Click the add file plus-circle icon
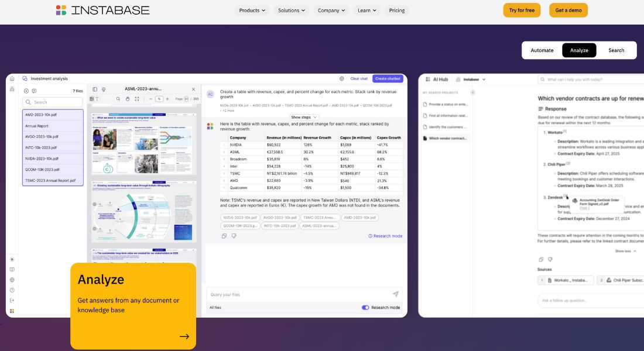This screenshot has height=351, width=644. point(26,91)
